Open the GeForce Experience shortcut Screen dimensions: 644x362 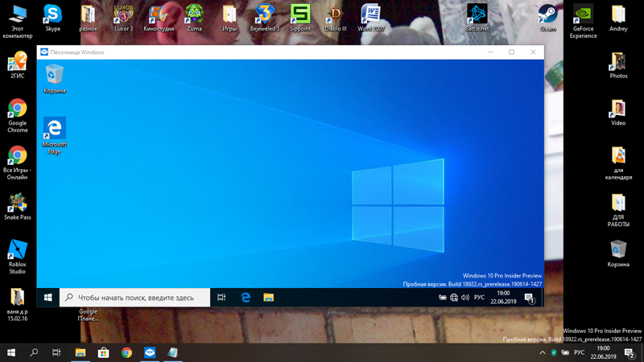point(584,14)
